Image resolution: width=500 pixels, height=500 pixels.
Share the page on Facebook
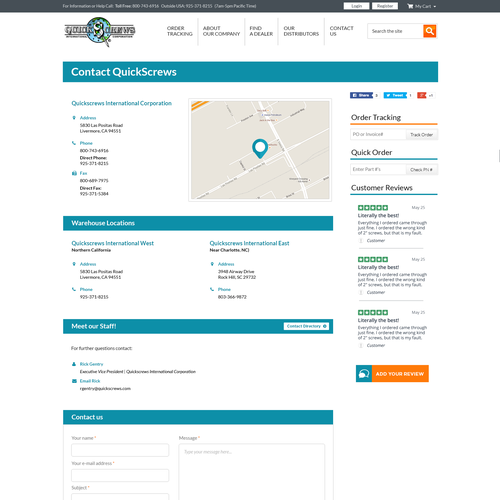tap(361, 95)
